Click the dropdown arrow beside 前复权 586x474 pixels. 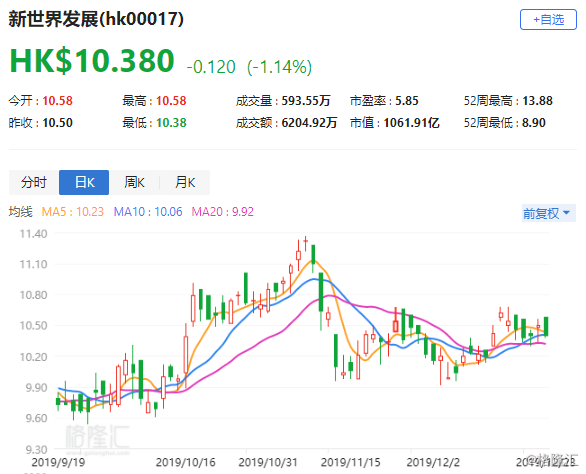click(x=566, y=213)
